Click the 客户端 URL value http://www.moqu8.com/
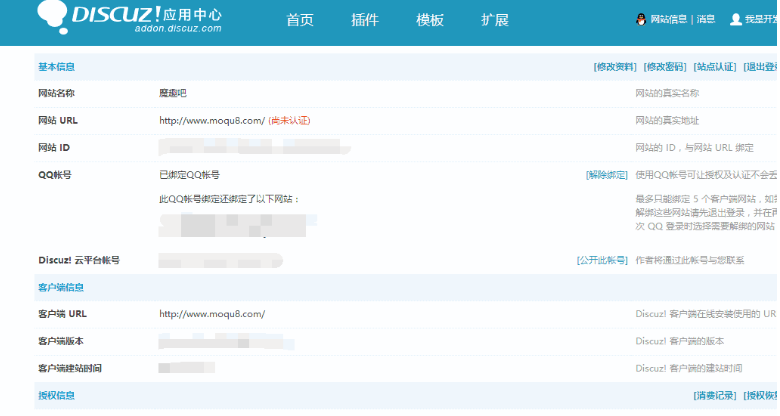Screen dimensions: 780x416 212,314
